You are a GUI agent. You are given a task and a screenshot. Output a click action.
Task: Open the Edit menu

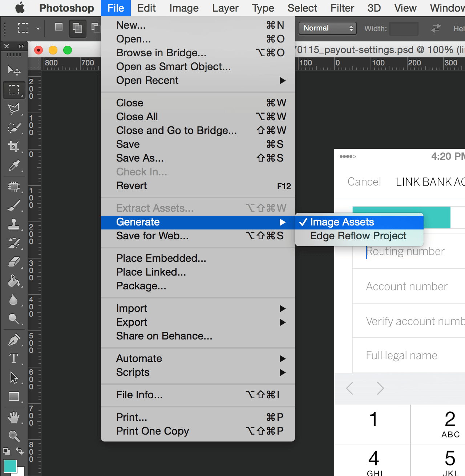(146, 8)
